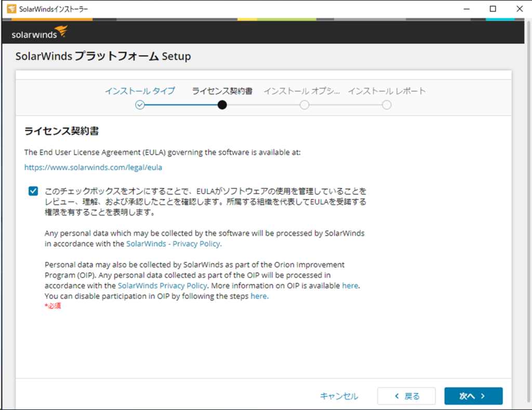Click 'here' link for more OIP information
The image size is (532, 410).
350,285
